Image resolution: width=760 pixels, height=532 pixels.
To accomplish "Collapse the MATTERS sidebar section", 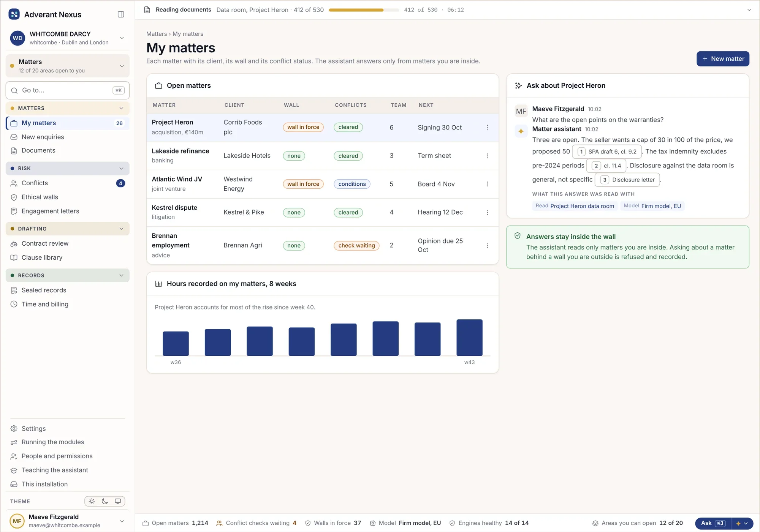I will coord(68,108).
